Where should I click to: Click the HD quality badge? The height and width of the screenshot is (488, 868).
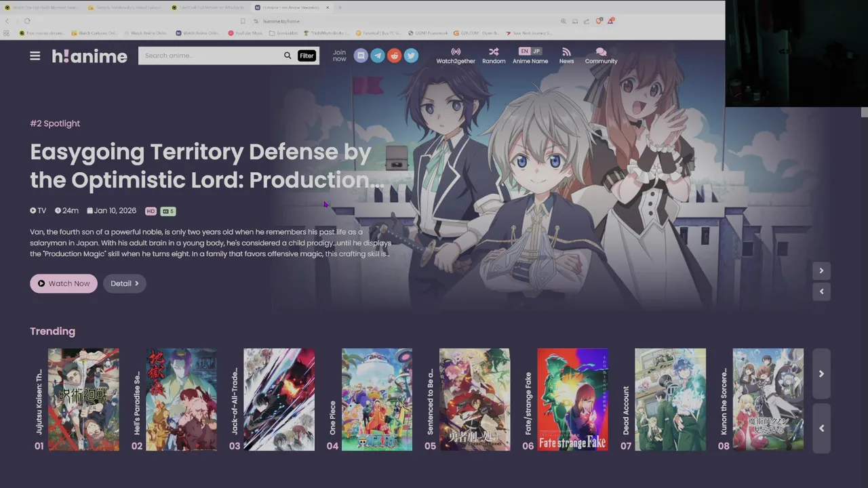151,211
